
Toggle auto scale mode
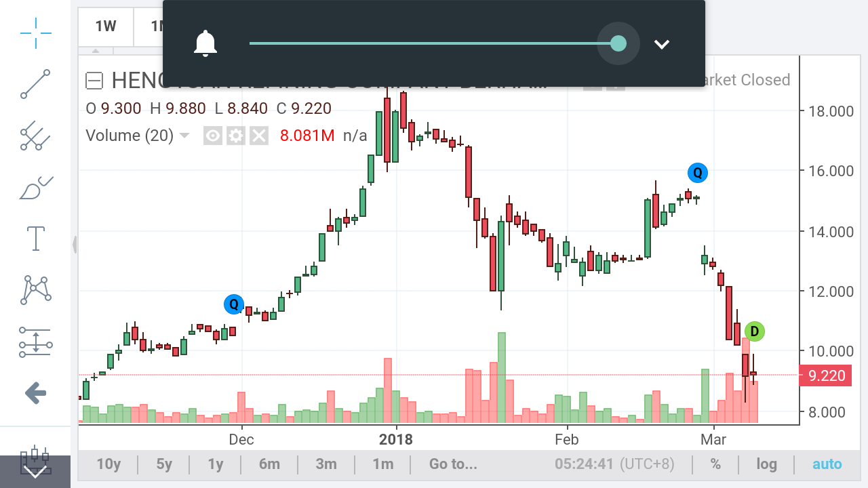coord(827,464)
